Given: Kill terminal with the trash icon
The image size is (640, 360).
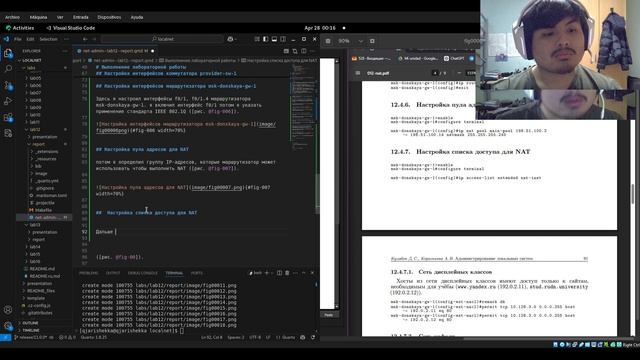Looking at the screenshot, I should coord(287,273).
